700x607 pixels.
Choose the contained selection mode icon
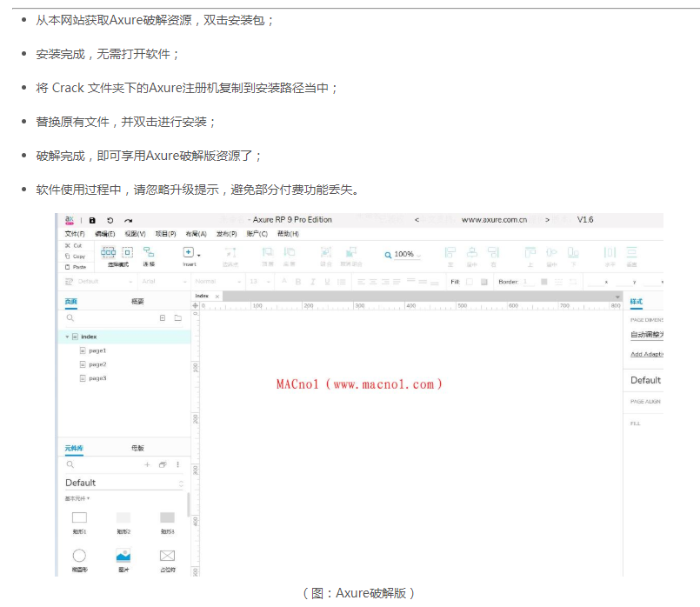point(128,252)
